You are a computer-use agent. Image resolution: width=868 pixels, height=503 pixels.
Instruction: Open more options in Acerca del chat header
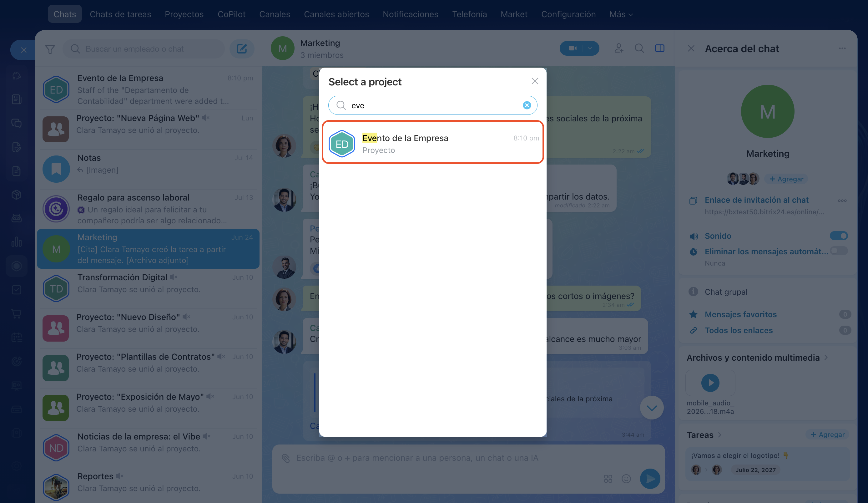(x=842, y=48)
